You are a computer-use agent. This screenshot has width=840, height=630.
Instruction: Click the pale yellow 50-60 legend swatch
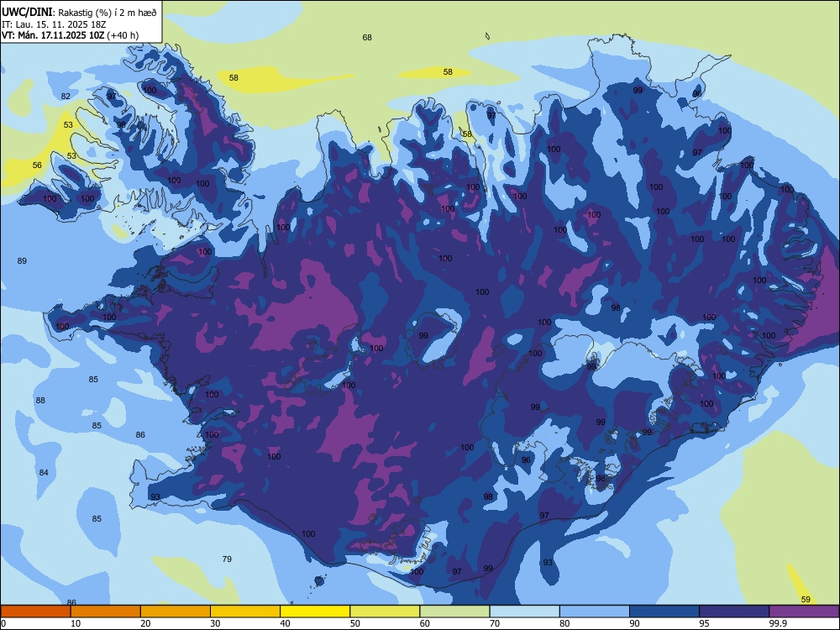[385, 612]
